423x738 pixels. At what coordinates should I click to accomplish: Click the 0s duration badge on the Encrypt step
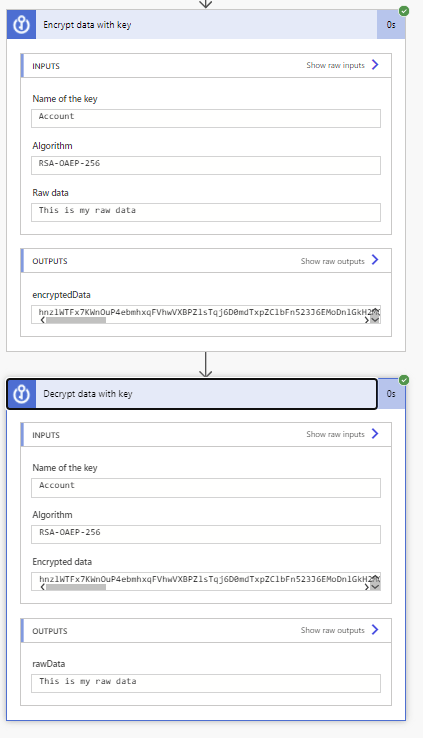(x=391, y=24)
